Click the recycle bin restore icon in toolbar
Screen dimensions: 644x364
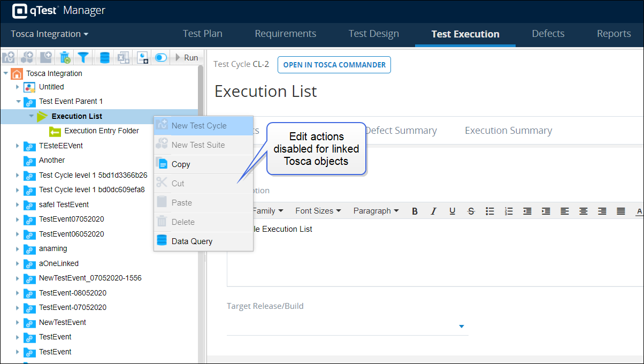point(65,57)
